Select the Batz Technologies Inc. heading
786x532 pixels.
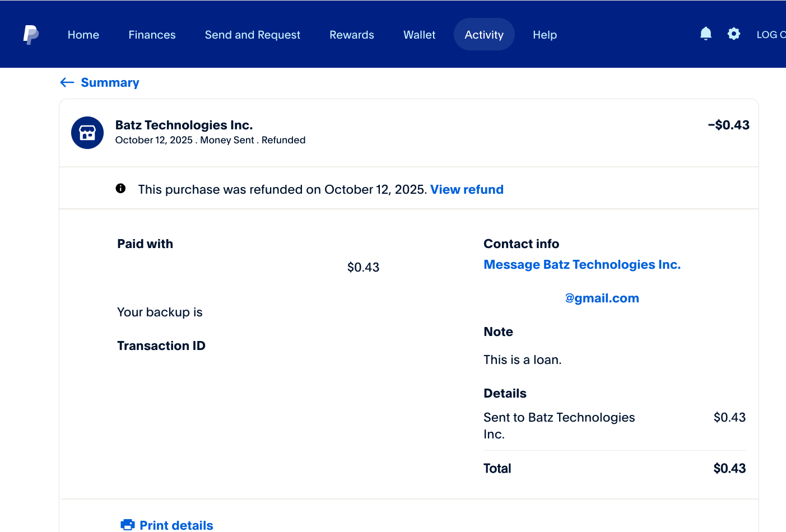[x=184, y=125]
